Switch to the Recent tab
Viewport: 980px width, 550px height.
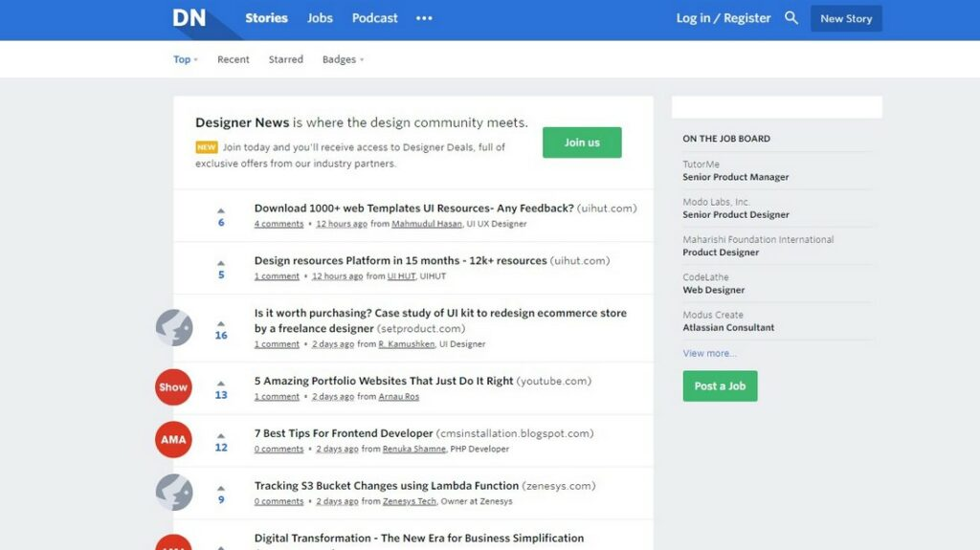coord(234,59)
